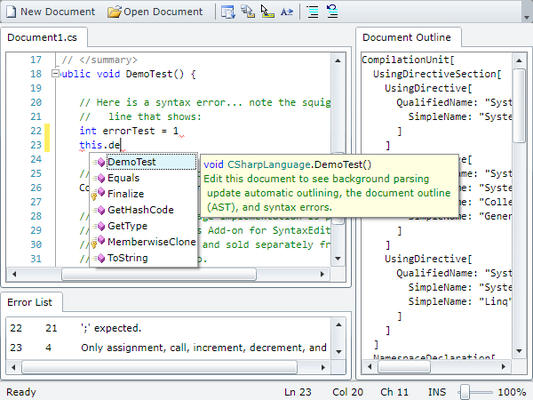Click the Error List scroll down arrow

click(339, 351)
